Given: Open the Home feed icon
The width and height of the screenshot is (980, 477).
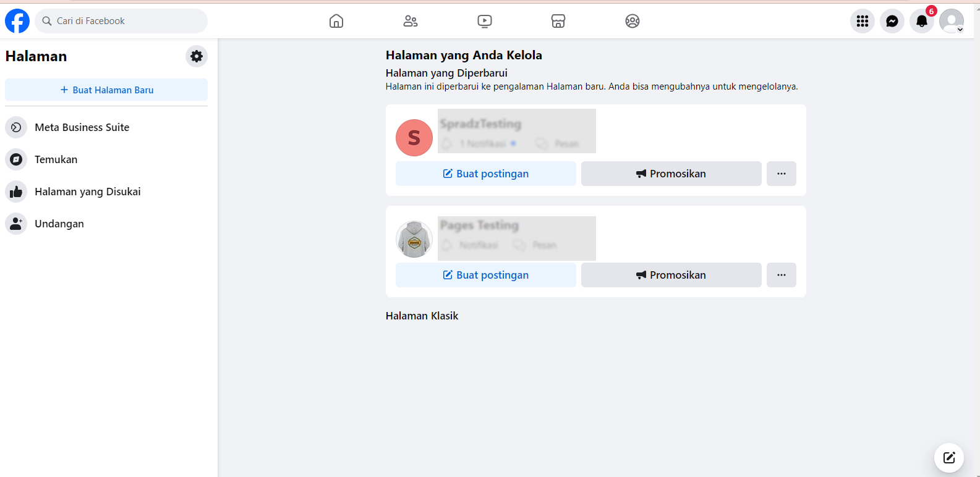Looking at the screenshot, I should pos(336,21).
